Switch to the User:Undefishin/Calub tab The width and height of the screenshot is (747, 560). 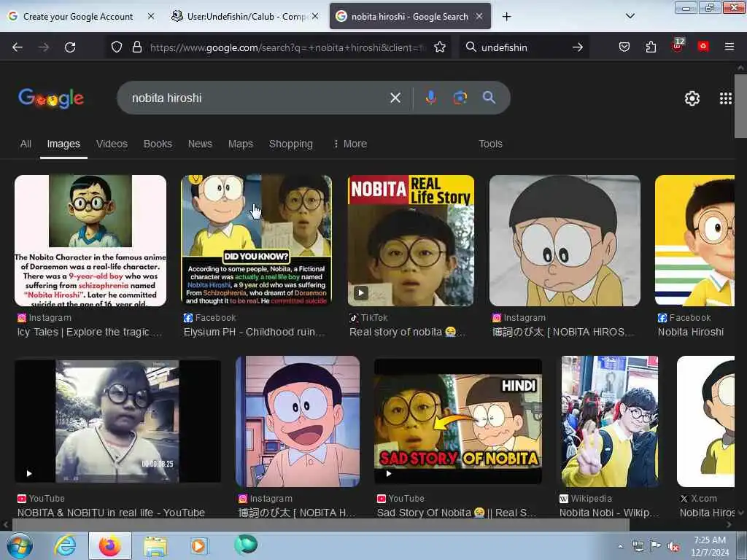(246, 16)
